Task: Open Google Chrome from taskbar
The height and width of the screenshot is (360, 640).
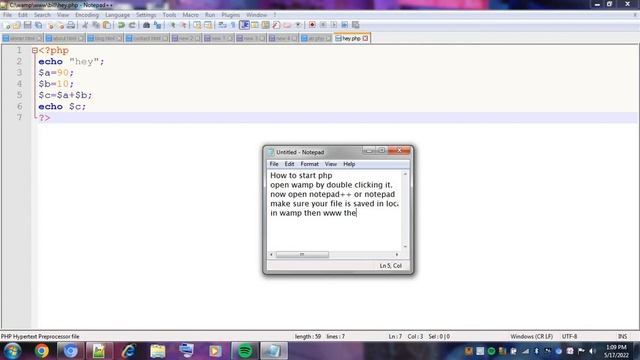Action: tap(42, 351)
